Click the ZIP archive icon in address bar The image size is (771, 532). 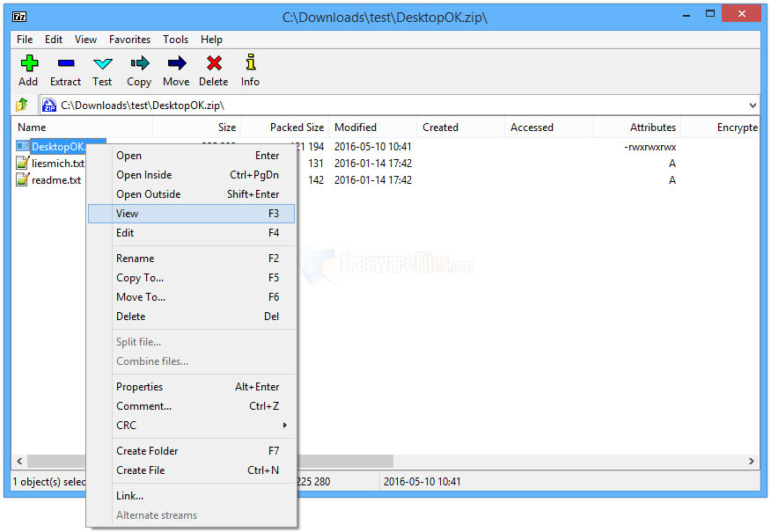click(x=49, y=106)
